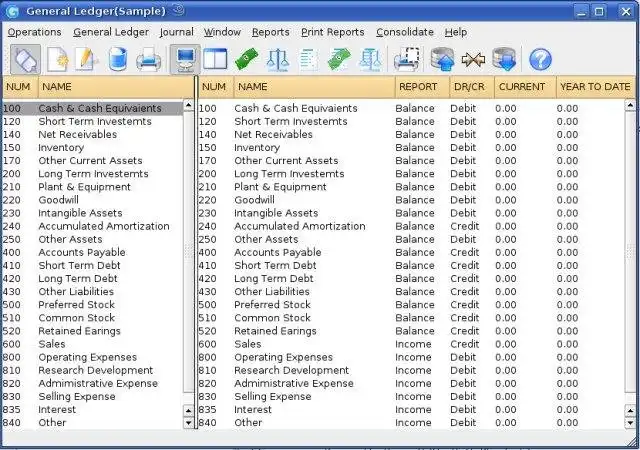This screenshot has width=640, height=450.
Task: Click the blue question mark help icon
Action: point(540,60)
